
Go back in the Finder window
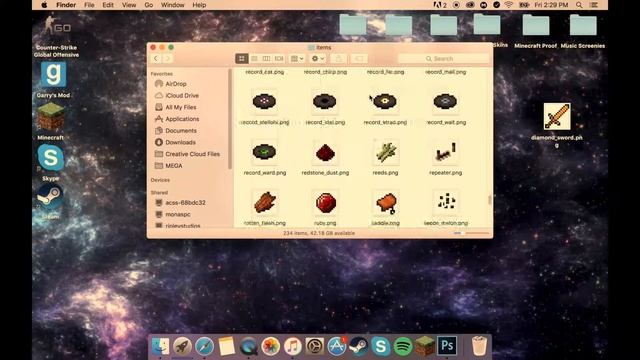pyautogui.click(x=156, y=59)
